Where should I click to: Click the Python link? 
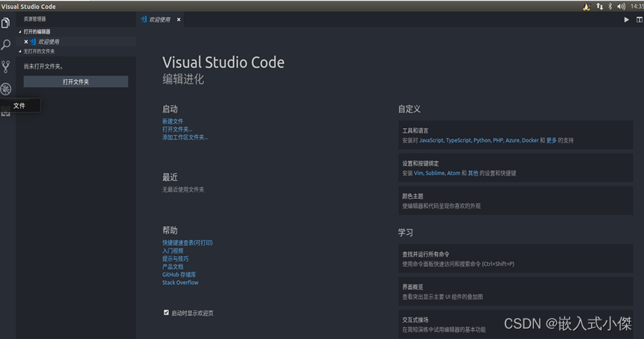[482, 140]
